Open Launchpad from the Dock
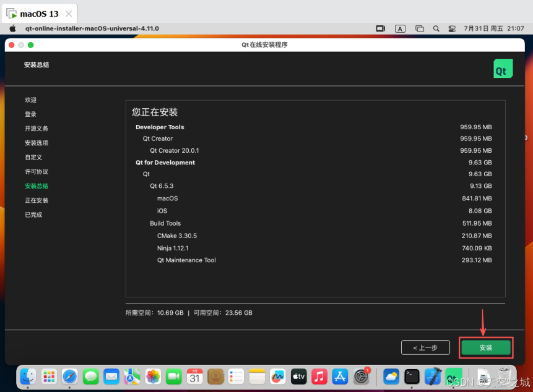 coord(49,377)
